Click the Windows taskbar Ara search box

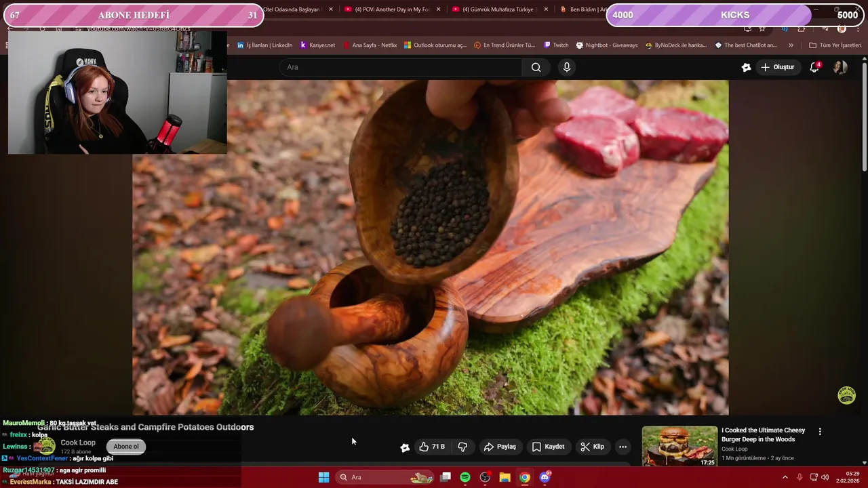[385, 477]
